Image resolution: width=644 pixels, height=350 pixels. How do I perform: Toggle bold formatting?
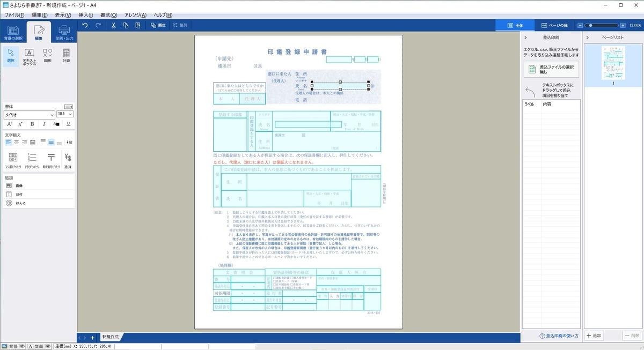click(x=32, y=124)
